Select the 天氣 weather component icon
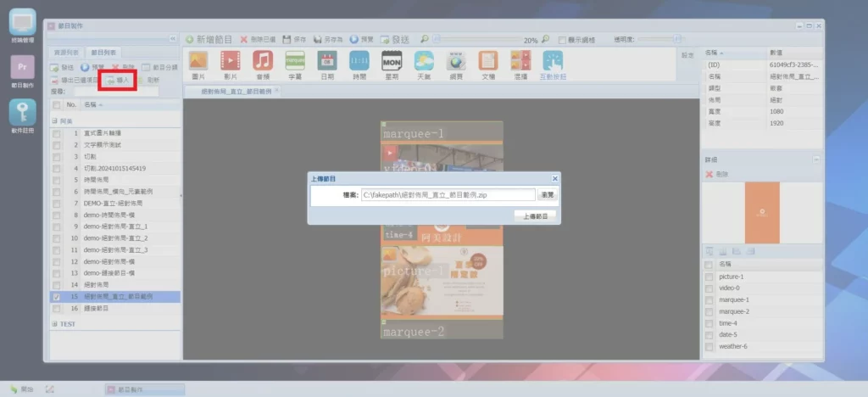 point(424,61)
